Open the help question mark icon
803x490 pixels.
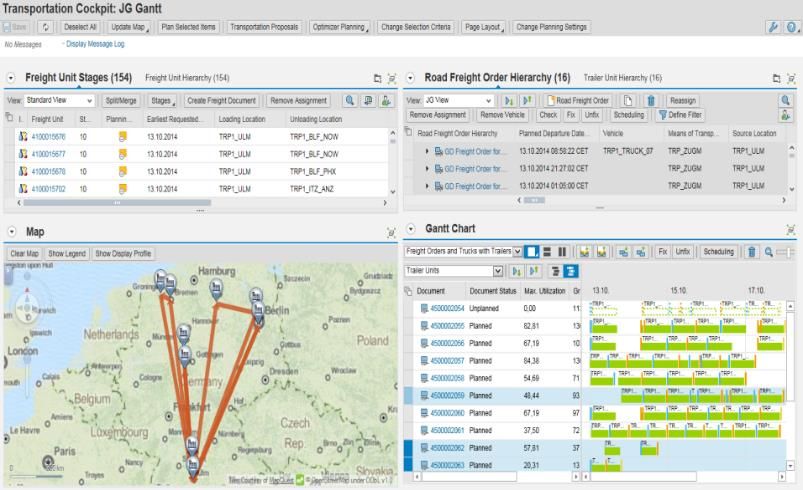pos(791,27)
